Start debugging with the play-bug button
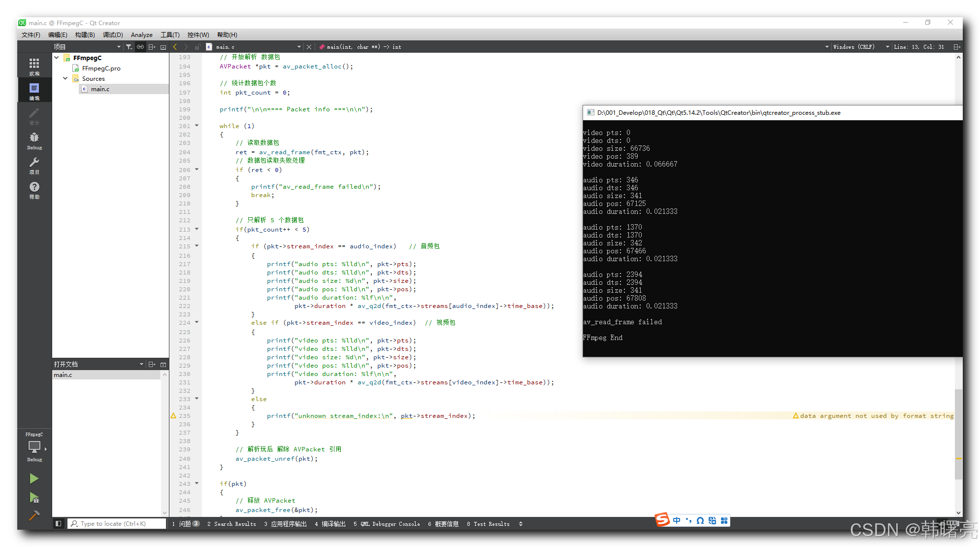 coord(34,498)
